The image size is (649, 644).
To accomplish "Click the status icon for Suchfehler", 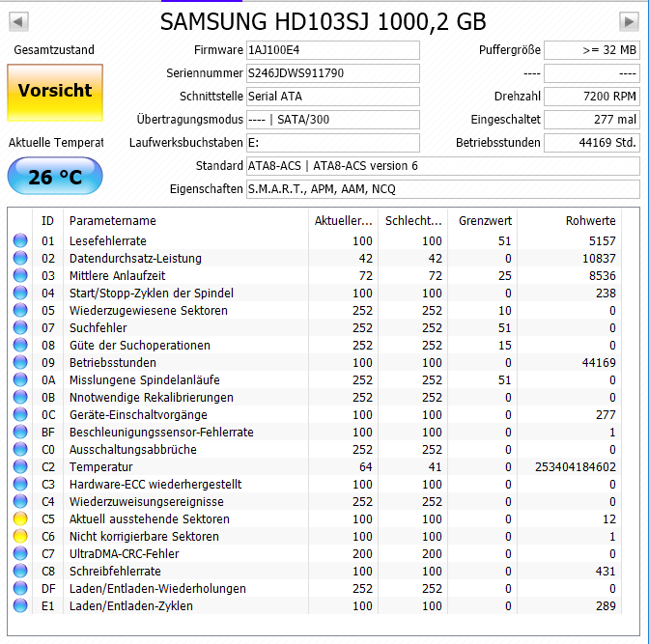I will [20, 327].
